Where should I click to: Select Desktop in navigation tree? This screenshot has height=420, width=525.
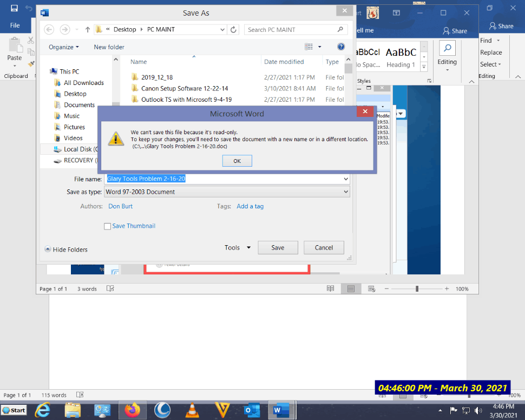click(x=75, y=94)
